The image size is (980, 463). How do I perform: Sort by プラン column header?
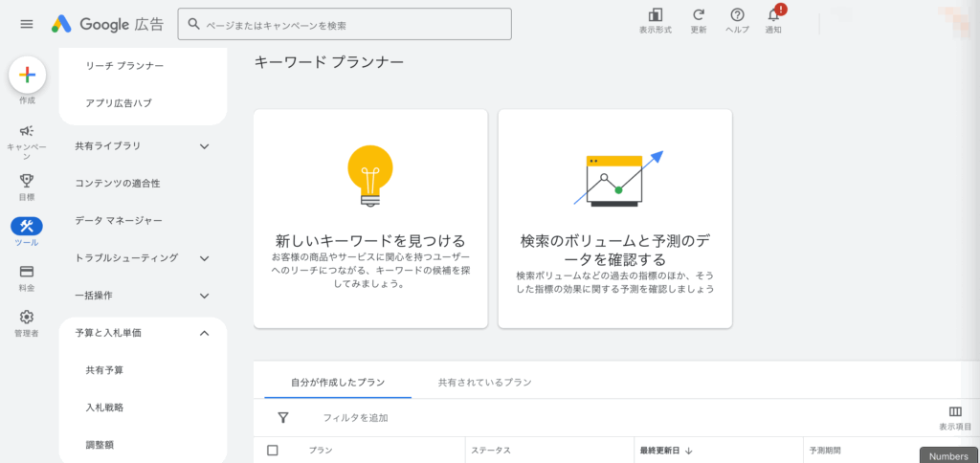pyautogui.click(x=321, y=451)
